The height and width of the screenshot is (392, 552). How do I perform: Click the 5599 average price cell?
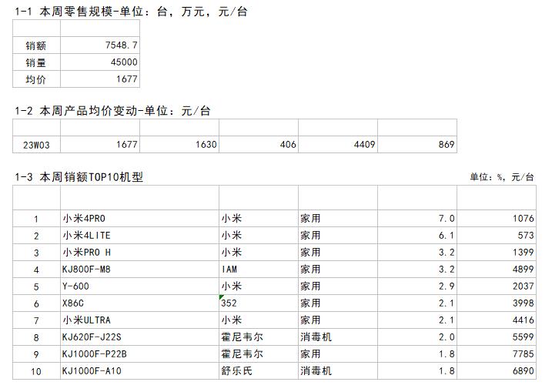pyautogui.click(x=497, y=337)
